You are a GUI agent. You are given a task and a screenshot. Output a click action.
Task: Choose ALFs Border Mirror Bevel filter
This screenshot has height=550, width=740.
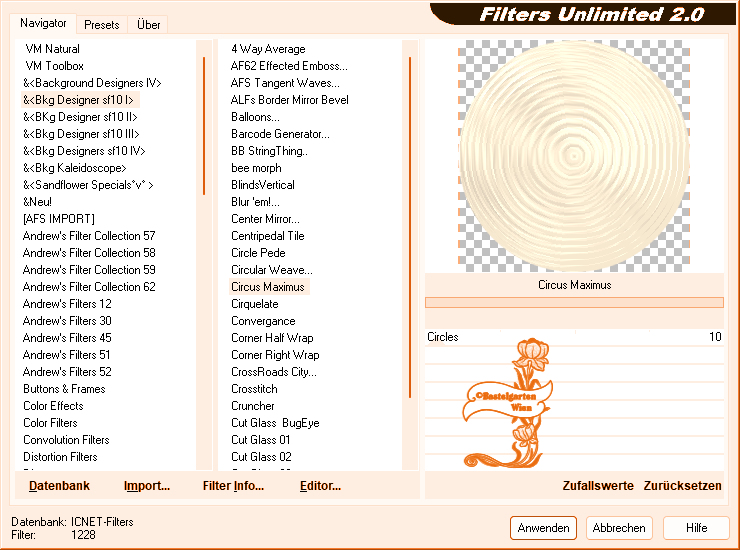(289, 100)
